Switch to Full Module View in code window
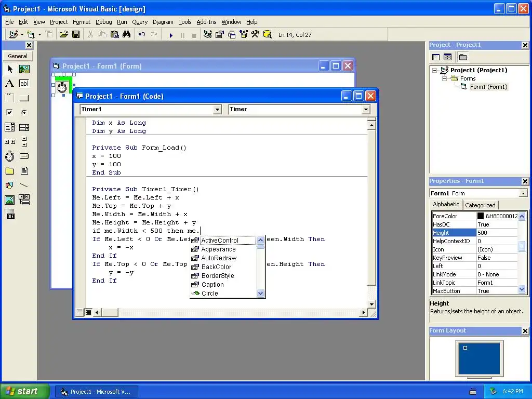Image resolution: width=532 pixels, height=399 pixels. click(88, 312)
